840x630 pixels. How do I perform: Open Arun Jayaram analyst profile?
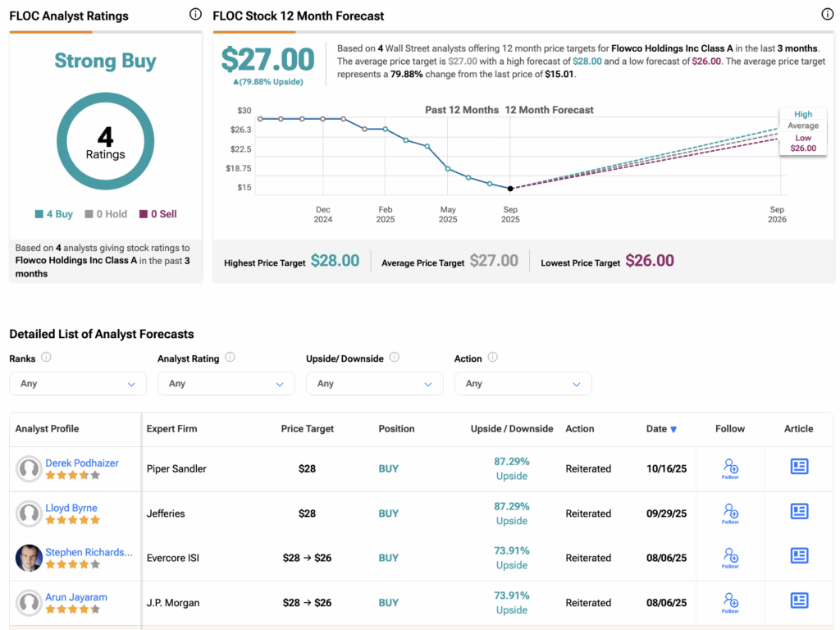[x=76, y=597]
